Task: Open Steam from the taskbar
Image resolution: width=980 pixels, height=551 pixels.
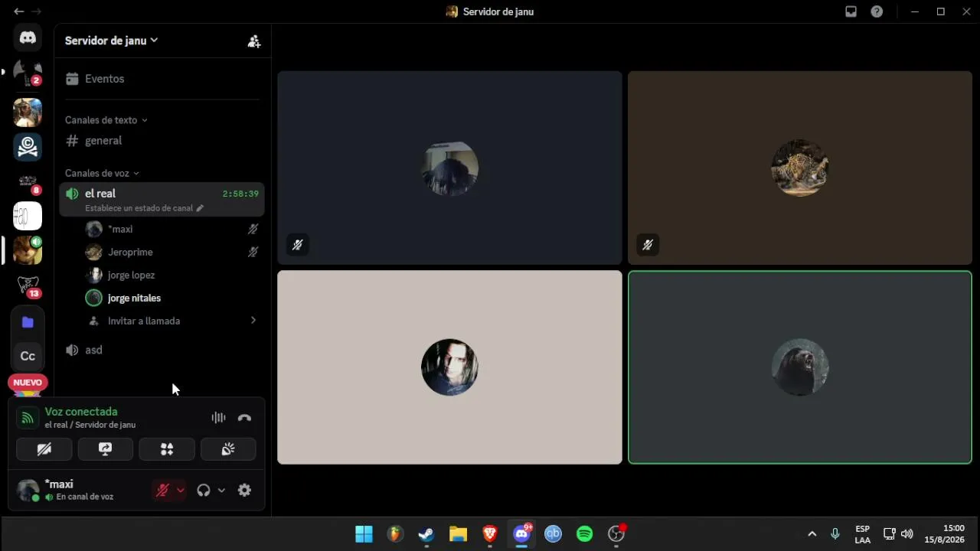Action: [x=426, y=534]
